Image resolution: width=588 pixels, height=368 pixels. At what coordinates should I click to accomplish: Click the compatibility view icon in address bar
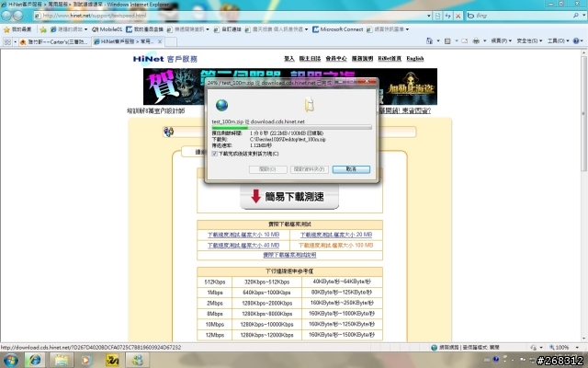click(x=437, y=16)
